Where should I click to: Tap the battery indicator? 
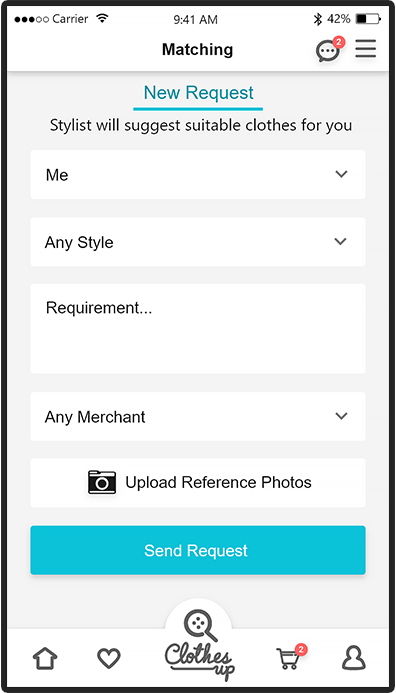pyautogui.click(x=368, y=19)
